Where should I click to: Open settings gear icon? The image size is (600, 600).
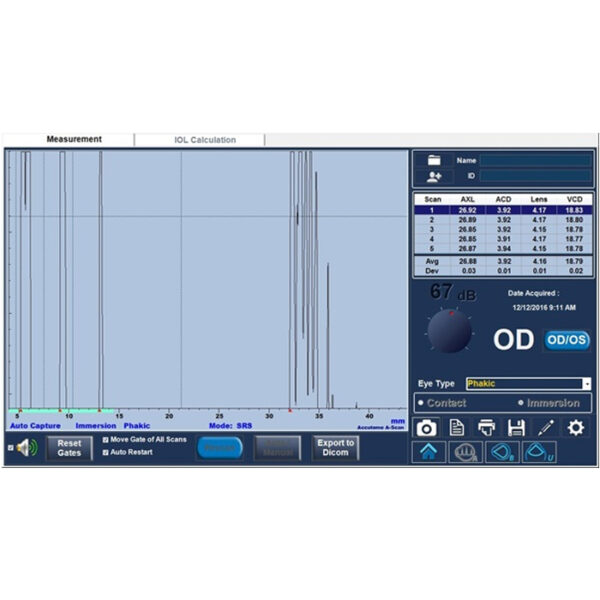tap(576, 428)
